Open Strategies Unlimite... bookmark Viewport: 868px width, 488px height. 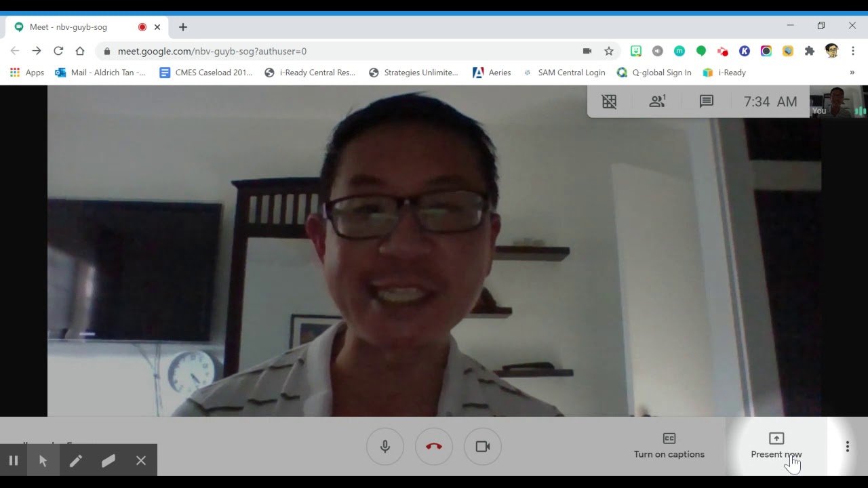coord(414,73)
